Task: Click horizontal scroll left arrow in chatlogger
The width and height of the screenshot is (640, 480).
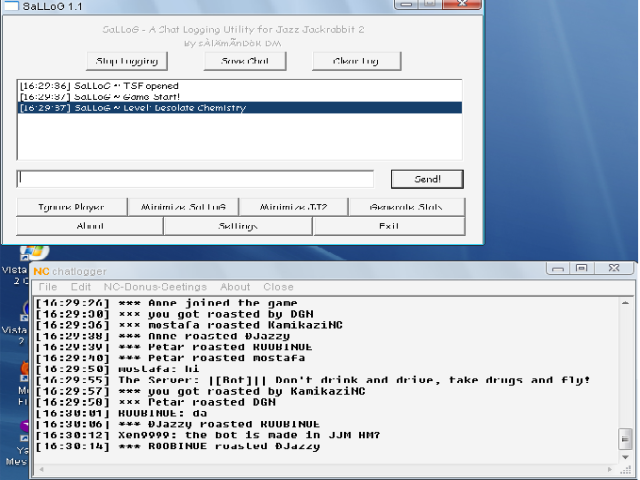Action: pyautogui.click(x=41, y=469)
